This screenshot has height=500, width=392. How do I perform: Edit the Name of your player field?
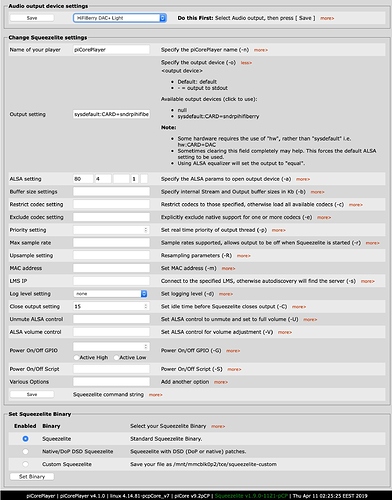pos(111,50)
